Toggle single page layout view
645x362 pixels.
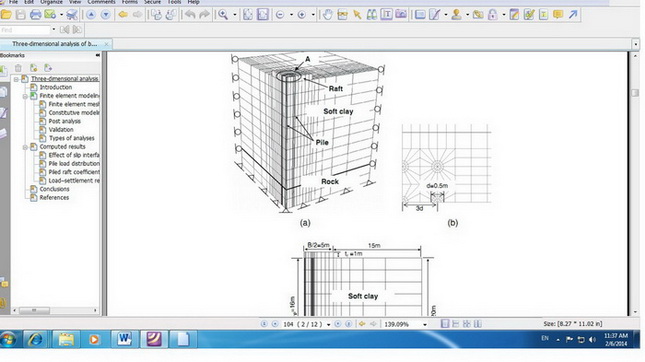tap(445, 324)
